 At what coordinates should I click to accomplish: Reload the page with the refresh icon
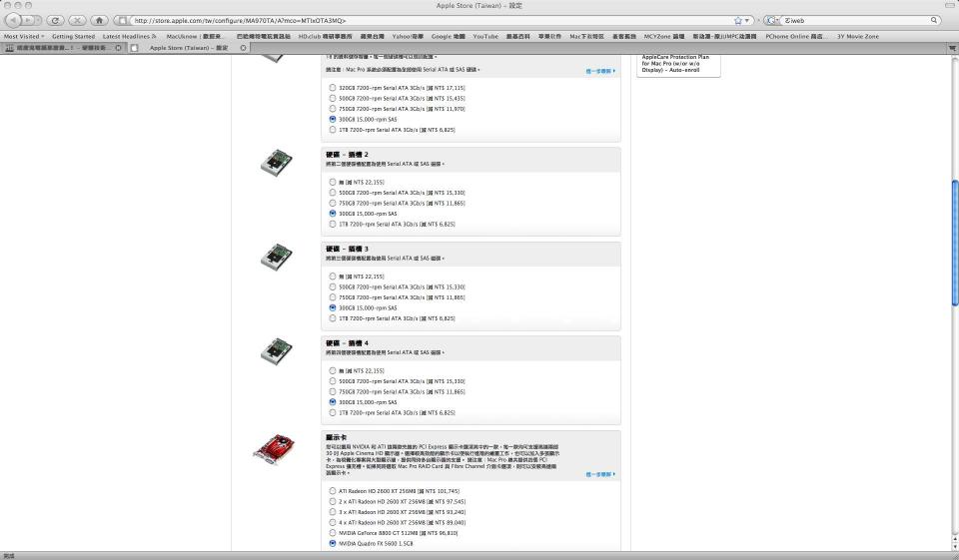(55, 20)
